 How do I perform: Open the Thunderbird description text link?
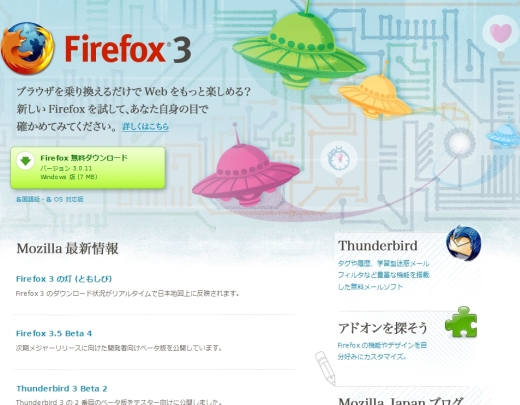click(383, 275)
